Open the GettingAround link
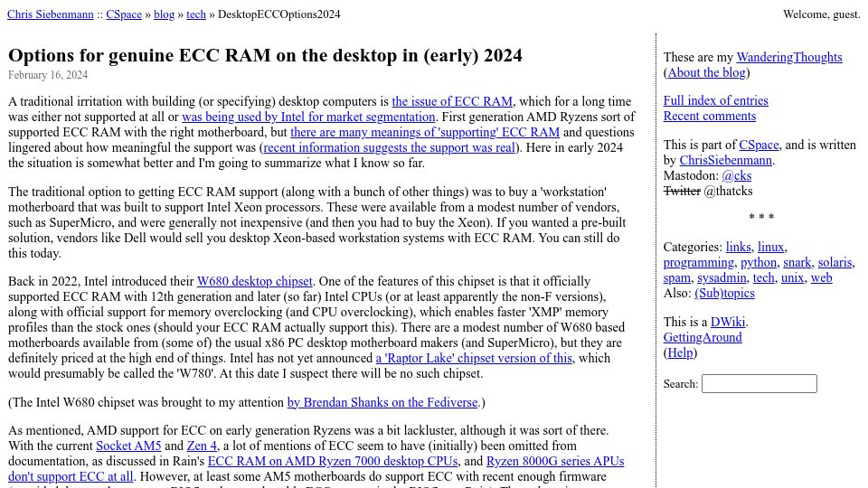868x488 pixels. (703, 337)
